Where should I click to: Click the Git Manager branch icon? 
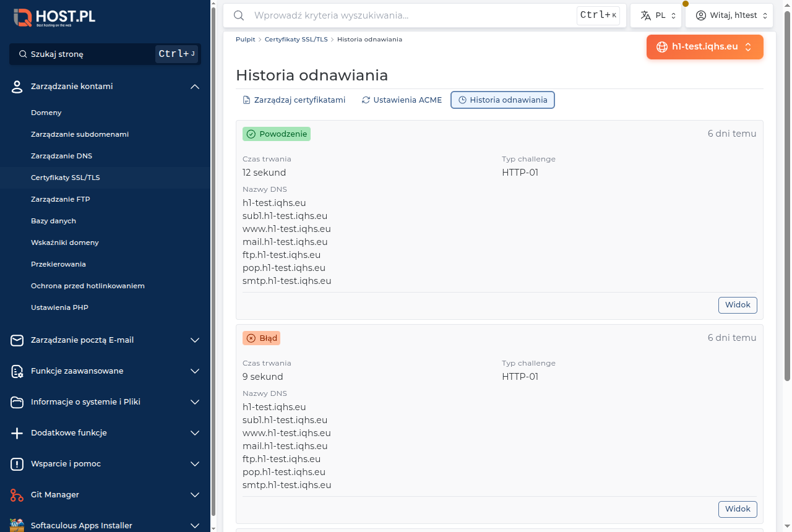point(17,495)
